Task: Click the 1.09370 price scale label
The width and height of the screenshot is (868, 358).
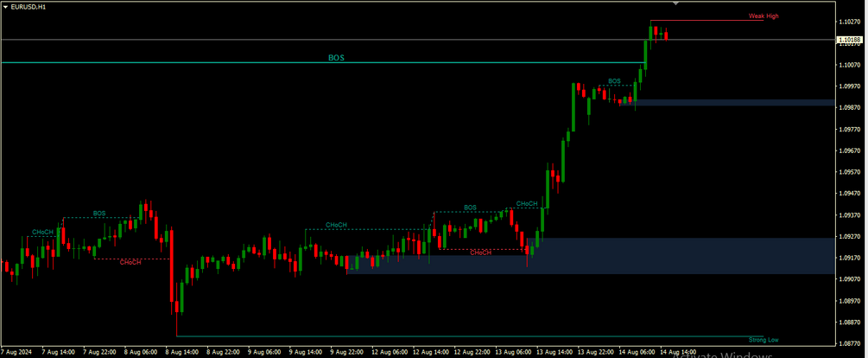Action: tap(850, 215)
